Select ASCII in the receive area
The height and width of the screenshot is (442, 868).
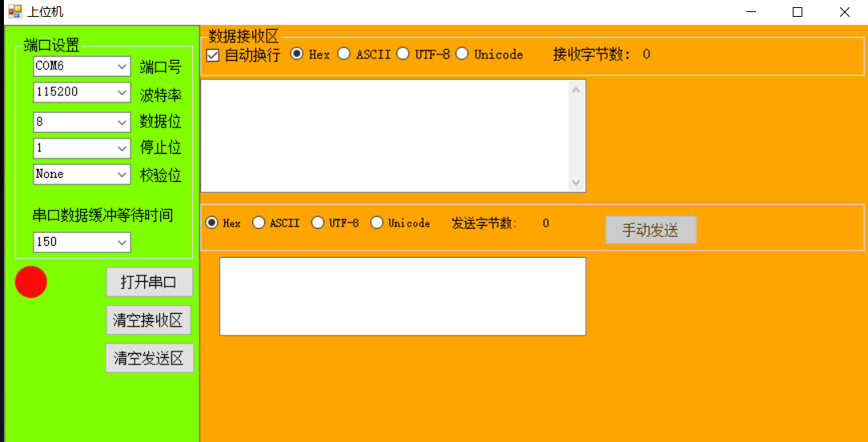pos(344,54)
